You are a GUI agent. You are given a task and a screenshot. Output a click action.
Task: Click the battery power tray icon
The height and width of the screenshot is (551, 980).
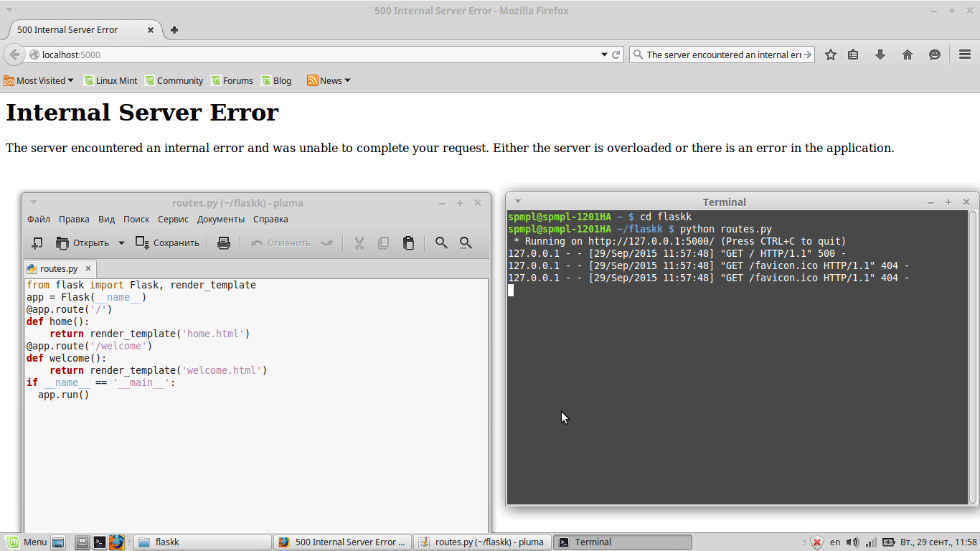click(x=888, y=542)
